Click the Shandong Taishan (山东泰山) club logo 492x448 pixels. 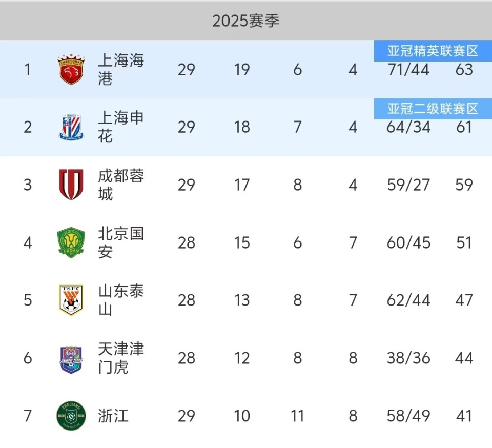tap(71, 300)
